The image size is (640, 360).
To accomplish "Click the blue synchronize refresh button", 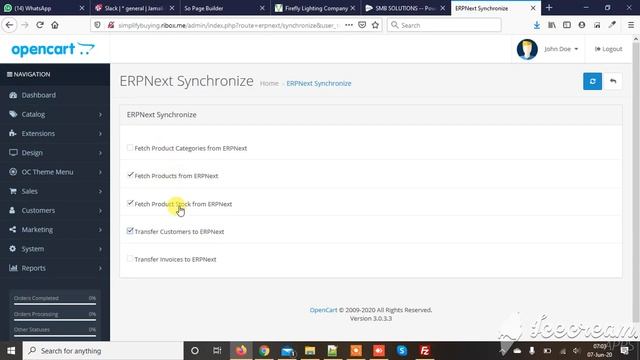I will [592, 81].
